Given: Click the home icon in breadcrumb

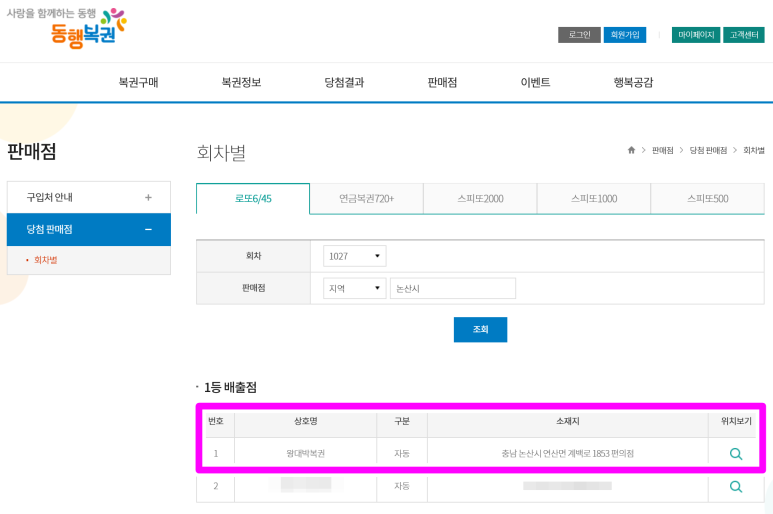Looking at the screenshot, I should coord(631,150).
